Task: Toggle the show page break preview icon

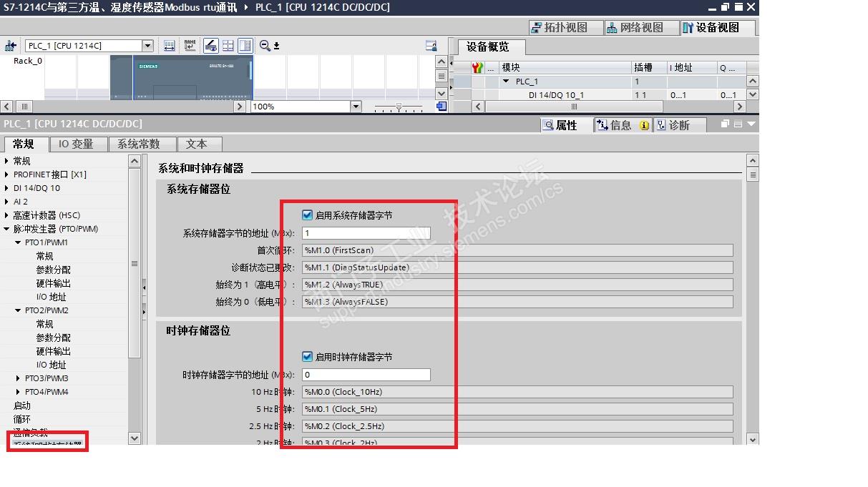Action: coord(210,46)
